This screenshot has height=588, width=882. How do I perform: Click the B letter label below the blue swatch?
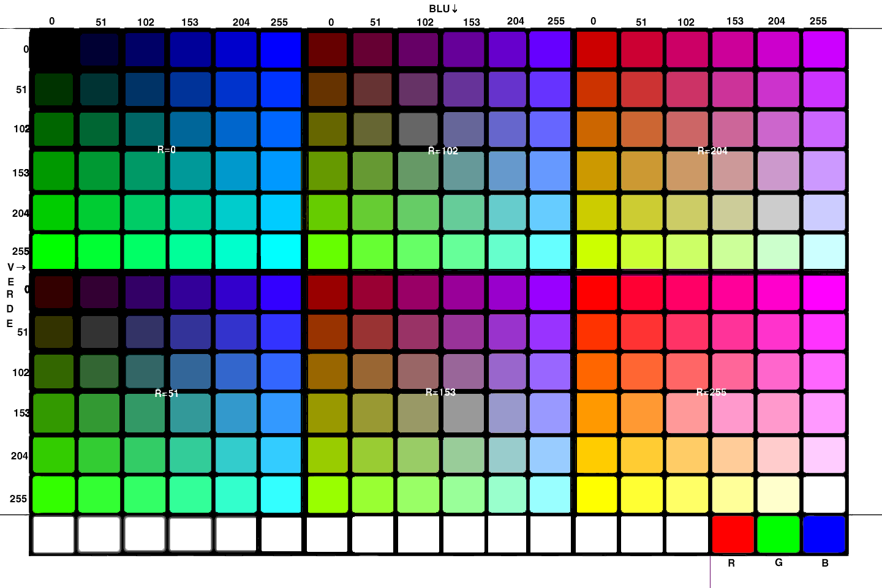825,563
